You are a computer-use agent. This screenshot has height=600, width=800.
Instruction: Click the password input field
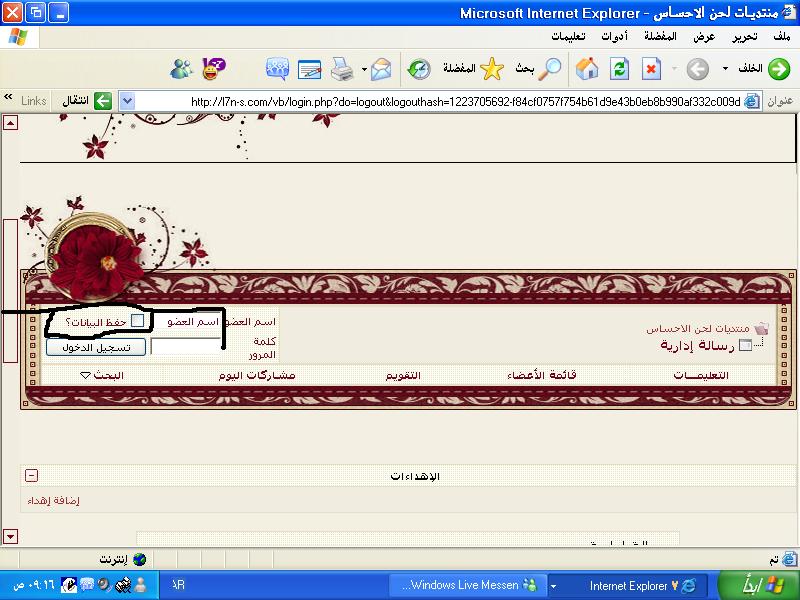[186, 346]
